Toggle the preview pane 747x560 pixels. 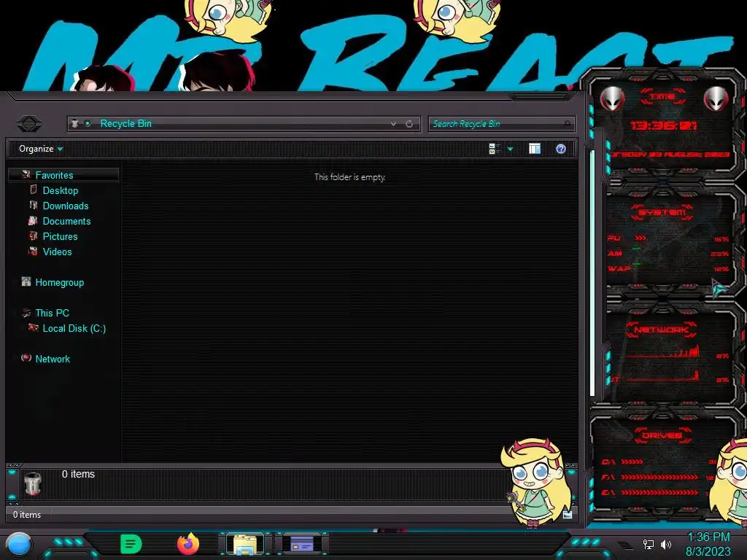coord(535,149)
